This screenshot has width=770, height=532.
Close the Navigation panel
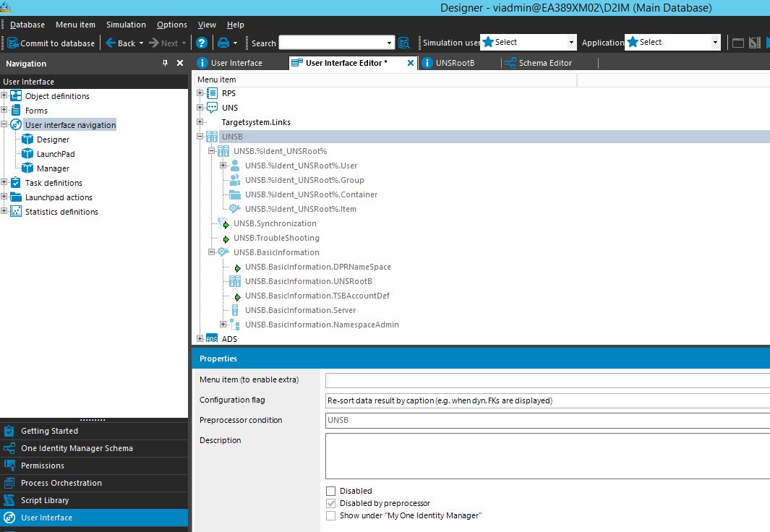[180, 64]
